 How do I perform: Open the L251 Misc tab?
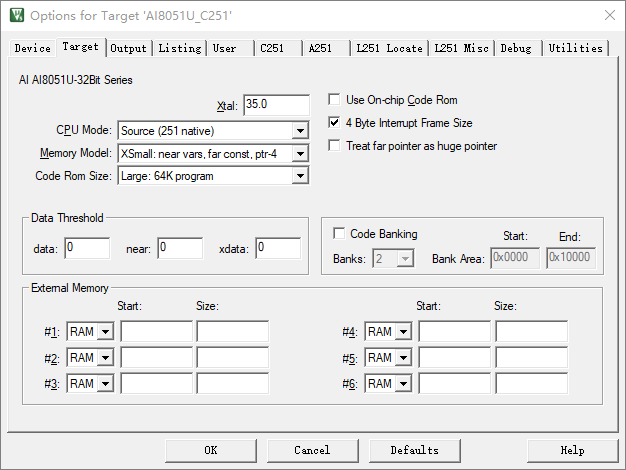click(x=462, y=48)
